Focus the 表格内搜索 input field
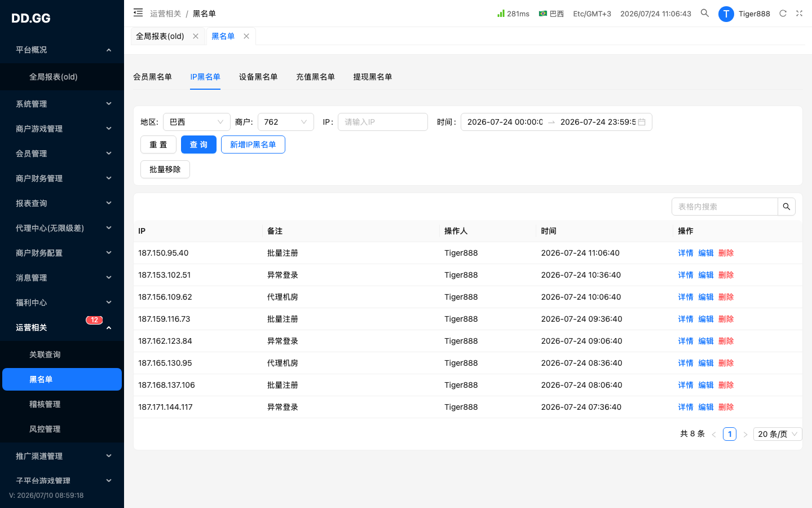 [x=725, y=207]
